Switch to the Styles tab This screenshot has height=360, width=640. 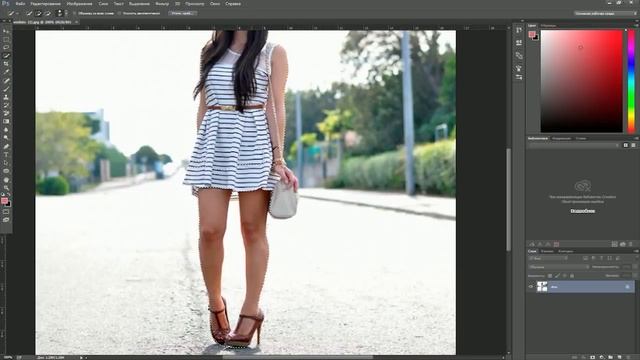tap(580, 138)
